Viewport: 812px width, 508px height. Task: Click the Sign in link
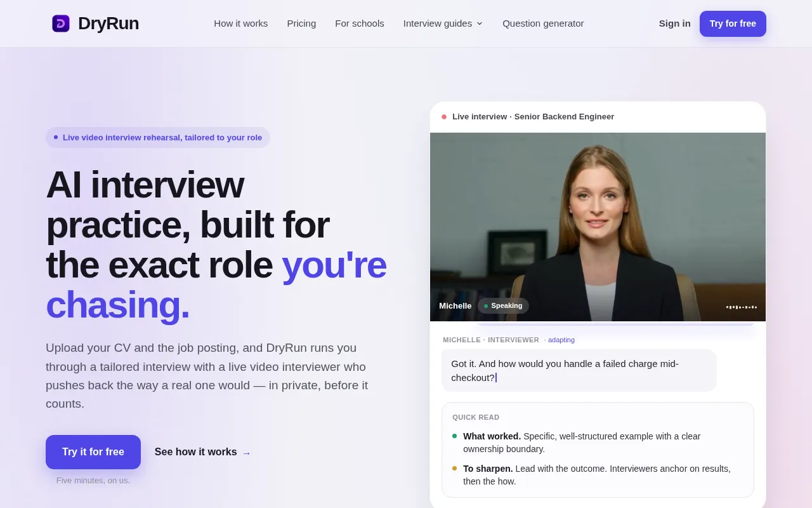pyautogui.click(x=675, y=23)
